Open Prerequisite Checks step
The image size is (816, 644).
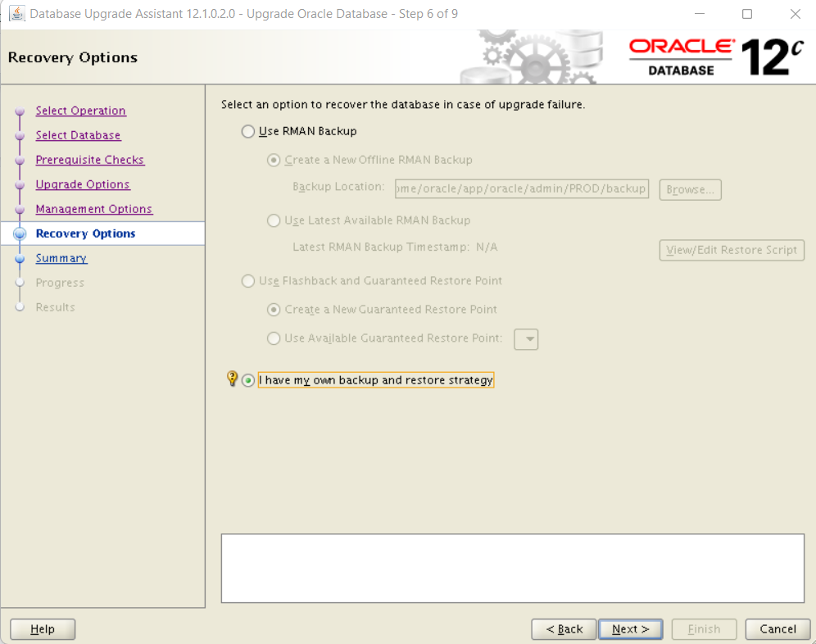click(90, 159)
